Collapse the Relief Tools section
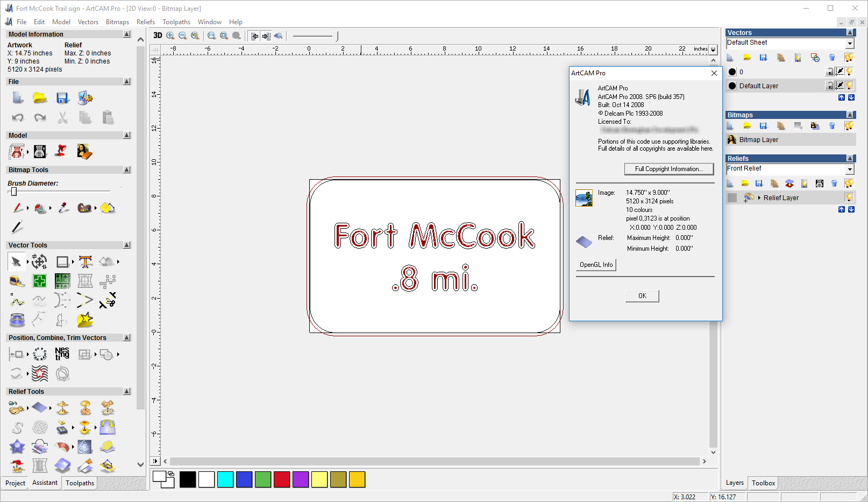The image size is (868, 502). pyautogui.click(x=127, y=391)
